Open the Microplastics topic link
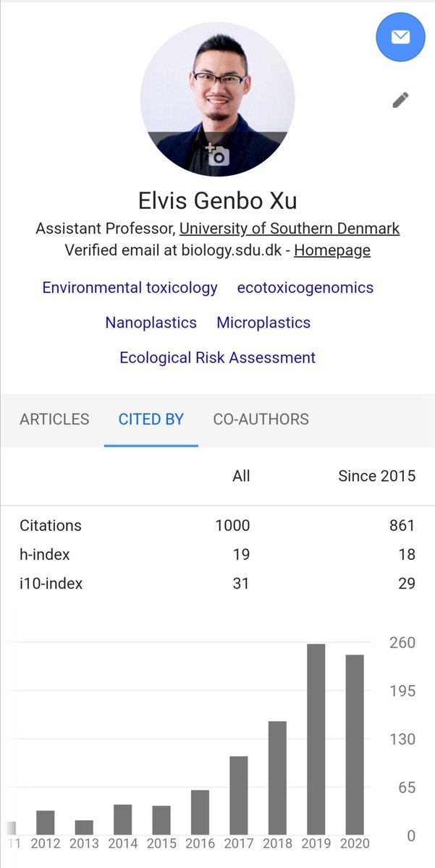 263,323
